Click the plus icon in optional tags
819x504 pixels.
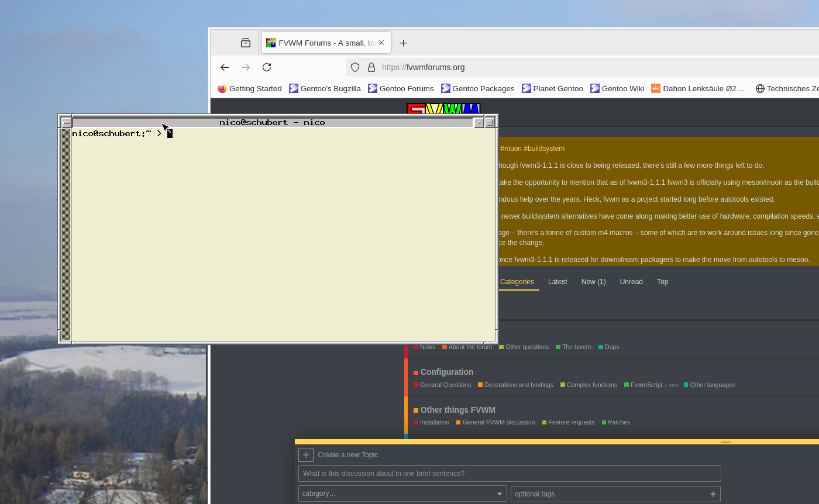(x=713, y=494)
